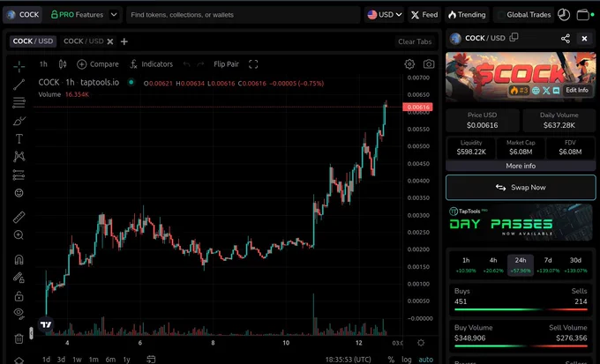Open the wallet icon
Viewport: 600px width, 364px height.
click(x=583, y=14)
